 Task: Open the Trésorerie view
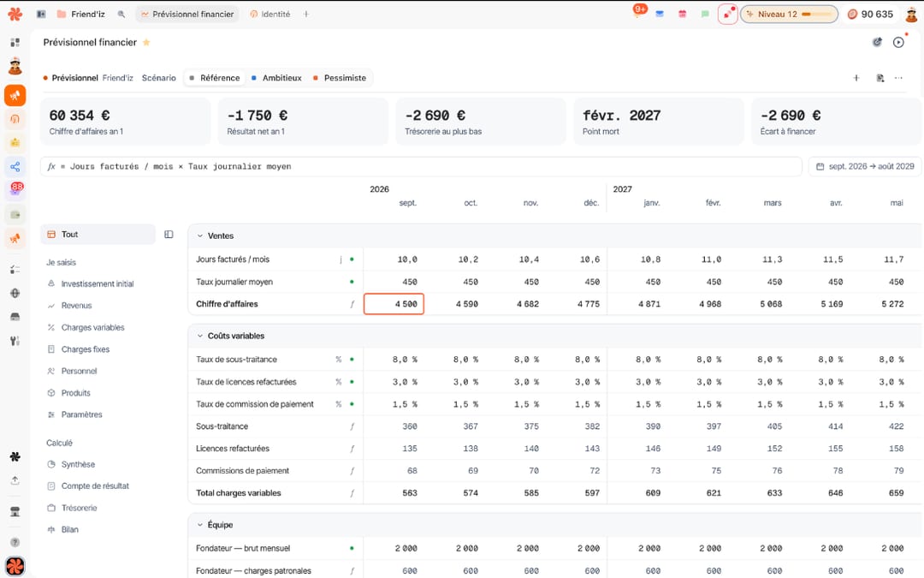coord(79,508)
